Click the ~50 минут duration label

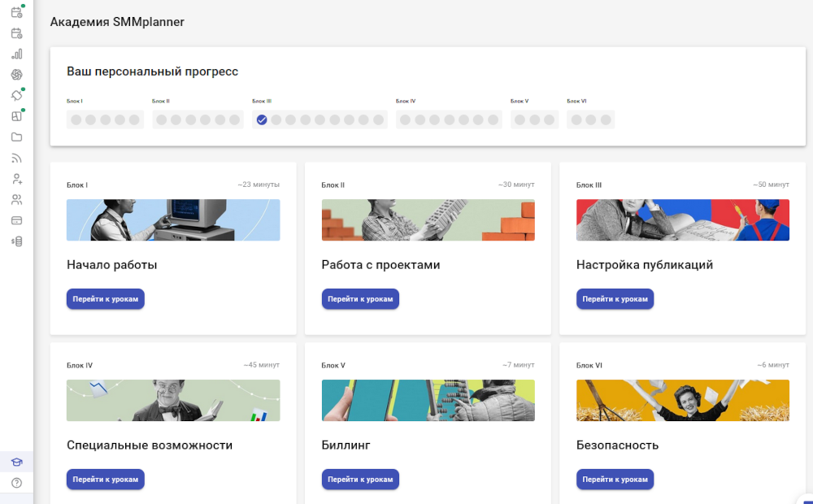point(771,185)
